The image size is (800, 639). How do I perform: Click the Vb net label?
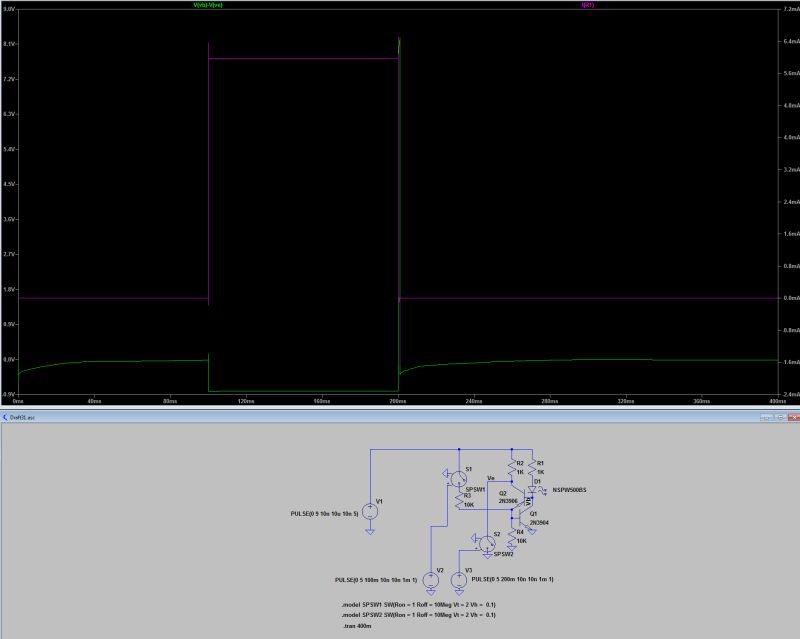click(x=527, y=502)
